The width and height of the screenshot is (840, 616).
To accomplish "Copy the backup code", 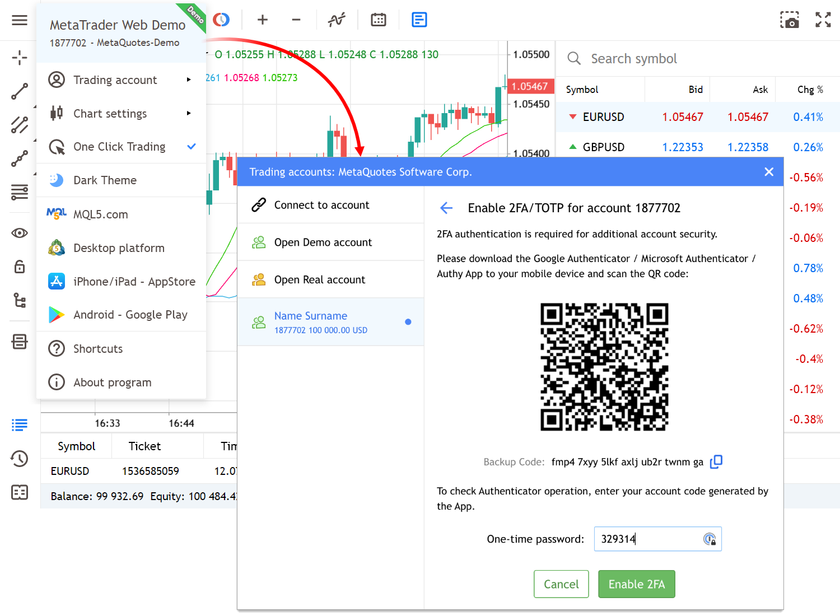I will tap(716, 461).
